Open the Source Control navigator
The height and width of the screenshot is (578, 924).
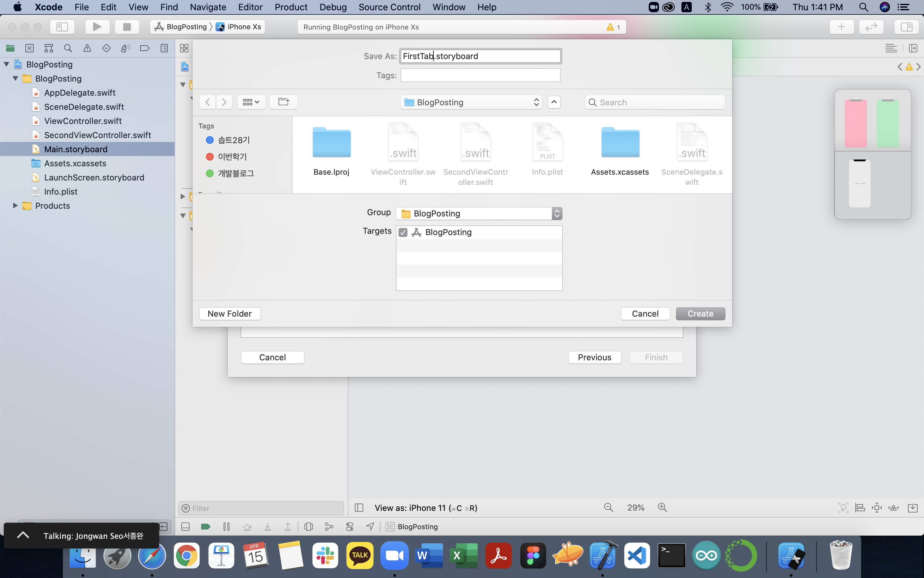pyautogui.click(x=30, y=48)
